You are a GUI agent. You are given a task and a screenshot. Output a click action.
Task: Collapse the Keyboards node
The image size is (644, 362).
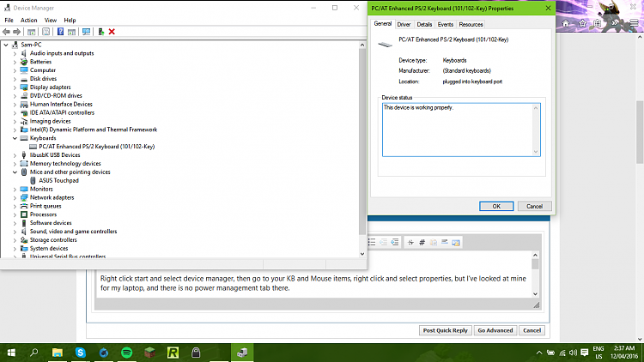click(15, 138)
